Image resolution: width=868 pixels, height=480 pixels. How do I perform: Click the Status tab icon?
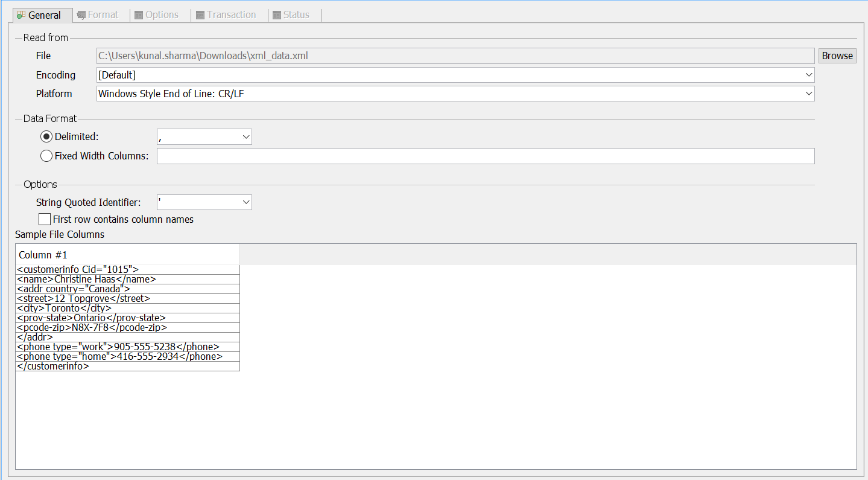pyautogui.click(x=277, y=15)
